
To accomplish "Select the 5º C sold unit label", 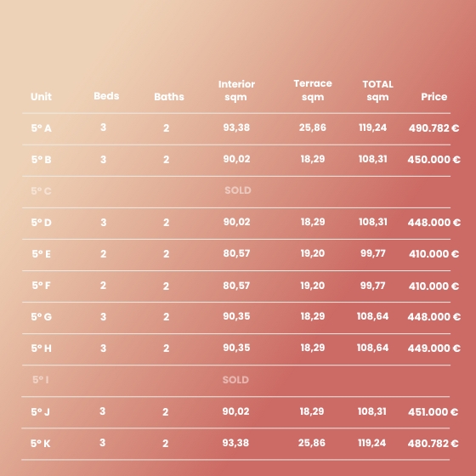I will pyautogui.click(x=42, y=191).
